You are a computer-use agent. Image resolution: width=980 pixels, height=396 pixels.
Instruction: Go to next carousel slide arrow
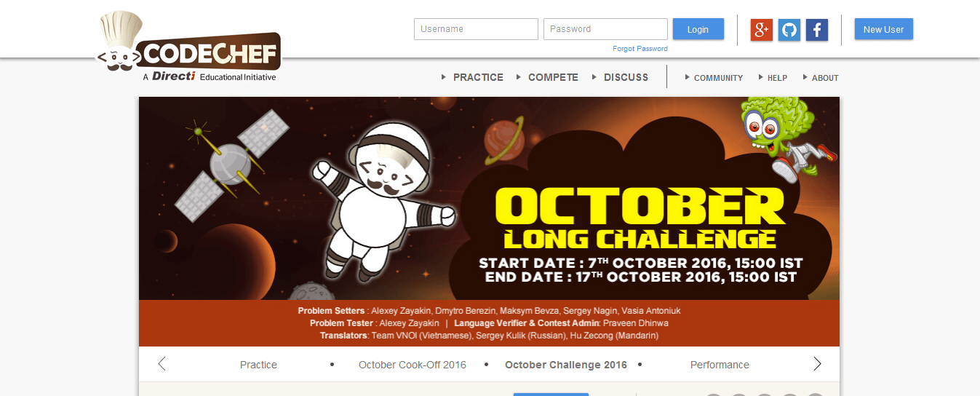(817, 364)
